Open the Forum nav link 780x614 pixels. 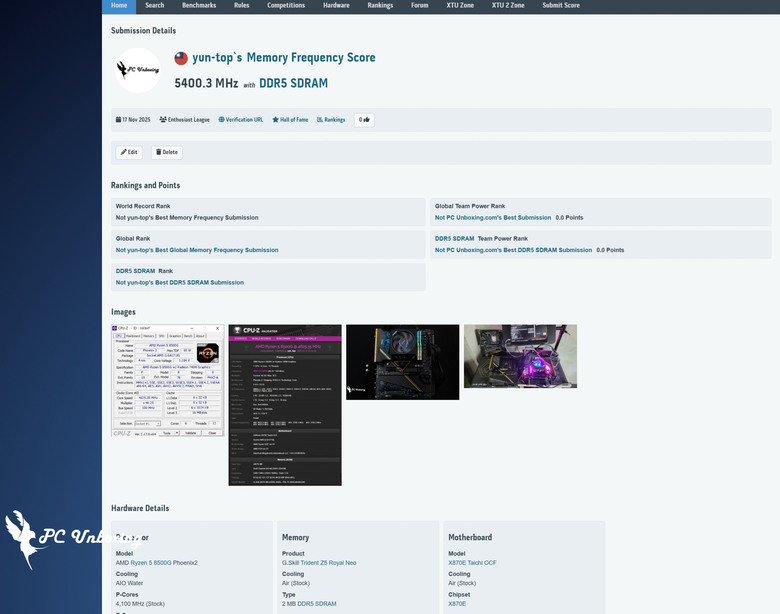tap(419, 5)
